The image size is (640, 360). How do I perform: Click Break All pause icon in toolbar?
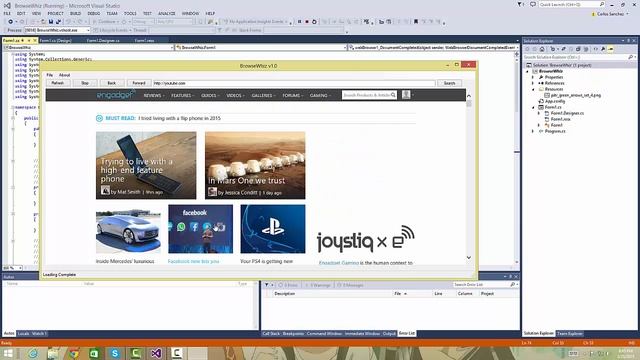tap(300, 22)
